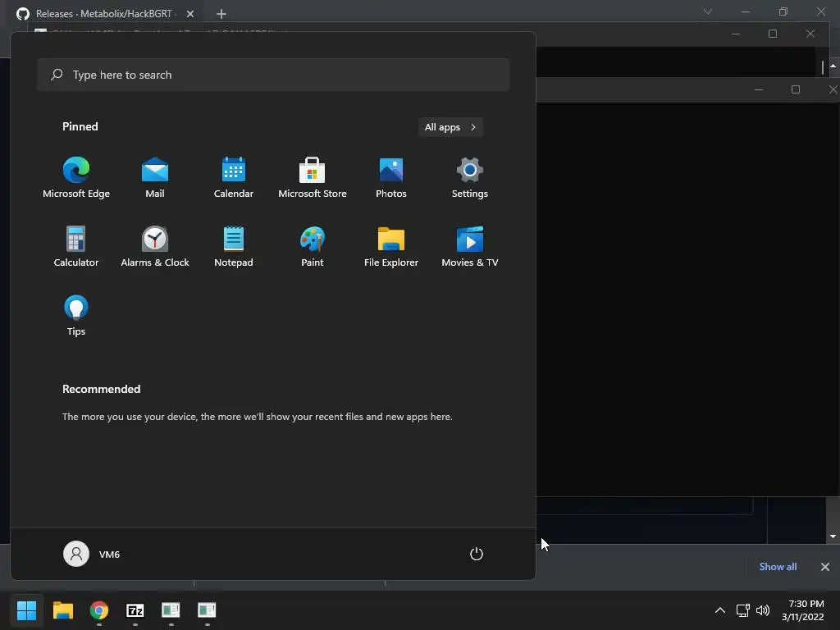Open Settings from pinned apps
840x630 pixels.
tap(470, 178)
